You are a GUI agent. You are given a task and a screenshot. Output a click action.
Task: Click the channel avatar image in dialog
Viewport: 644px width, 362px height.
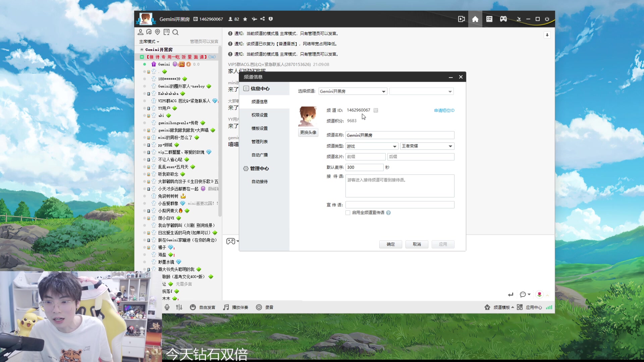click(x=308, y=116)
